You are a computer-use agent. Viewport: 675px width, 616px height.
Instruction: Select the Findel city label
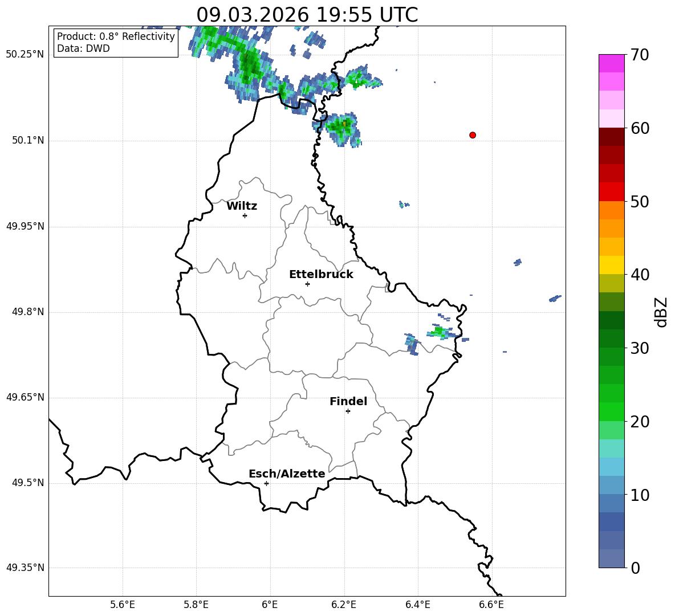click(x=348, y=401)
